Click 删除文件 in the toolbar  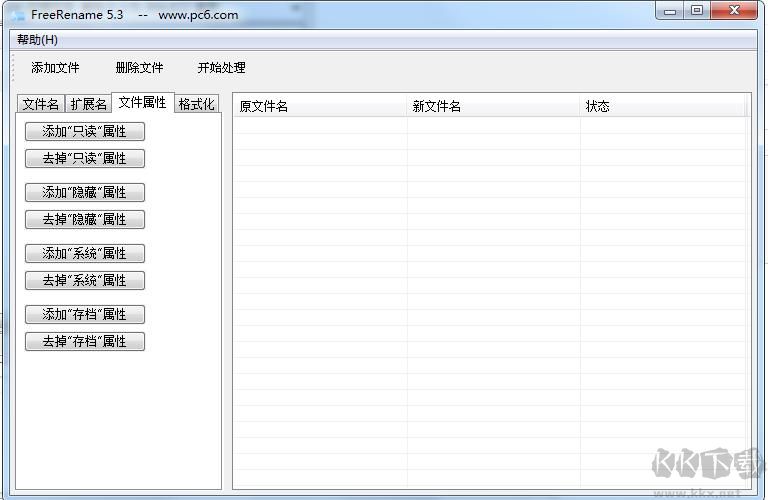tap(140, 68)
